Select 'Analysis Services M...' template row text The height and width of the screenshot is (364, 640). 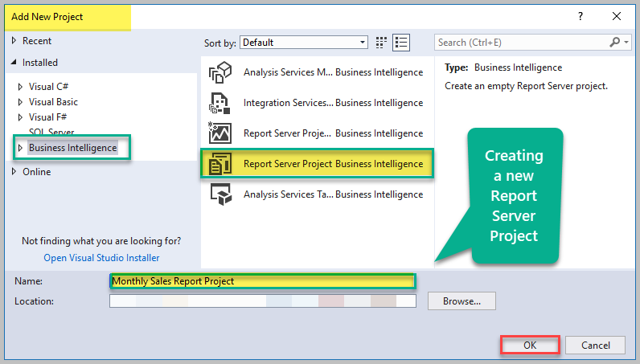point(288,72)
